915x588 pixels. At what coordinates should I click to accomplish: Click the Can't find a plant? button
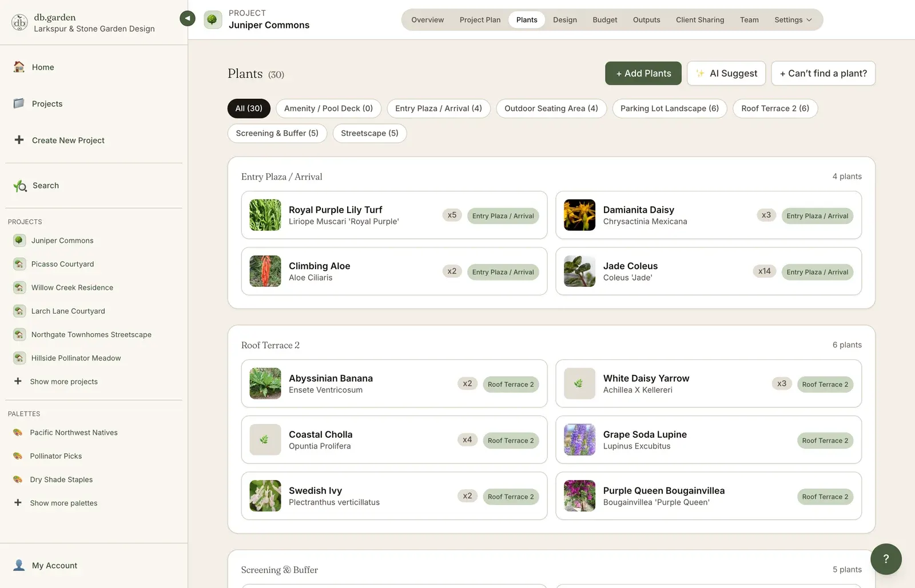coord(823,73)
